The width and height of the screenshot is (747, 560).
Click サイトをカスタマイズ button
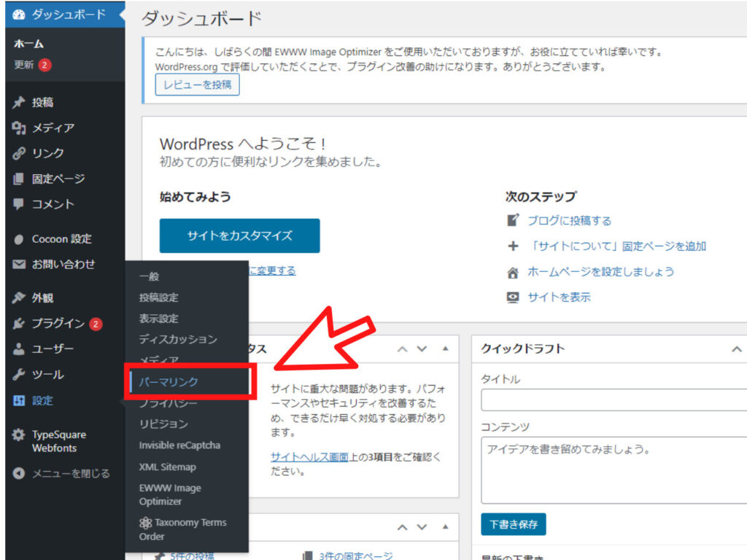239,236
